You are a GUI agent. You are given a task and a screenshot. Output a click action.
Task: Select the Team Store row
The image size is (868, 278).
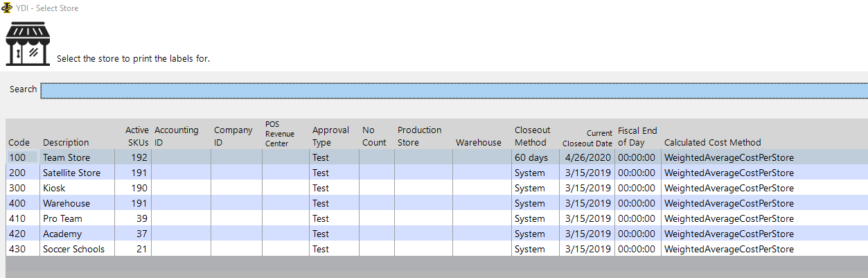coord(437,157)
